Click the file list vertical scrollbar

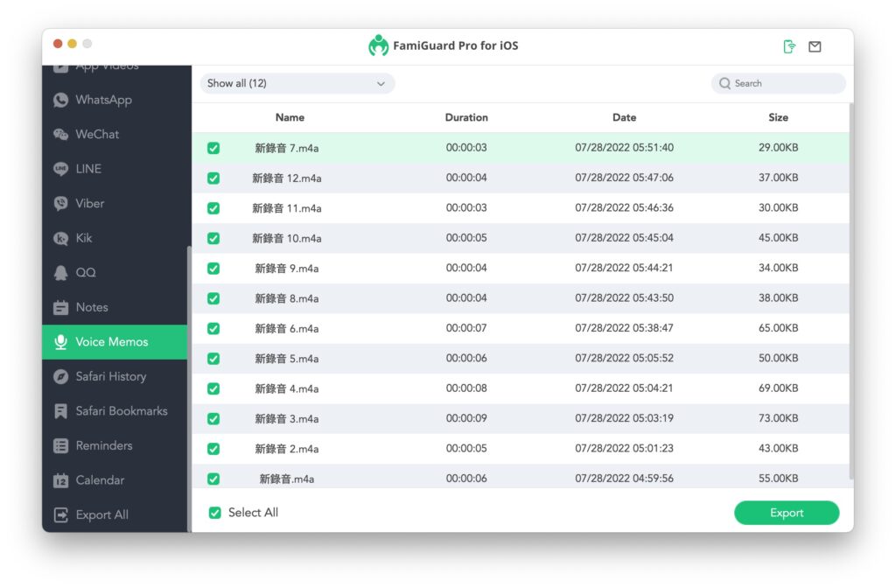(x=850, y=291)
